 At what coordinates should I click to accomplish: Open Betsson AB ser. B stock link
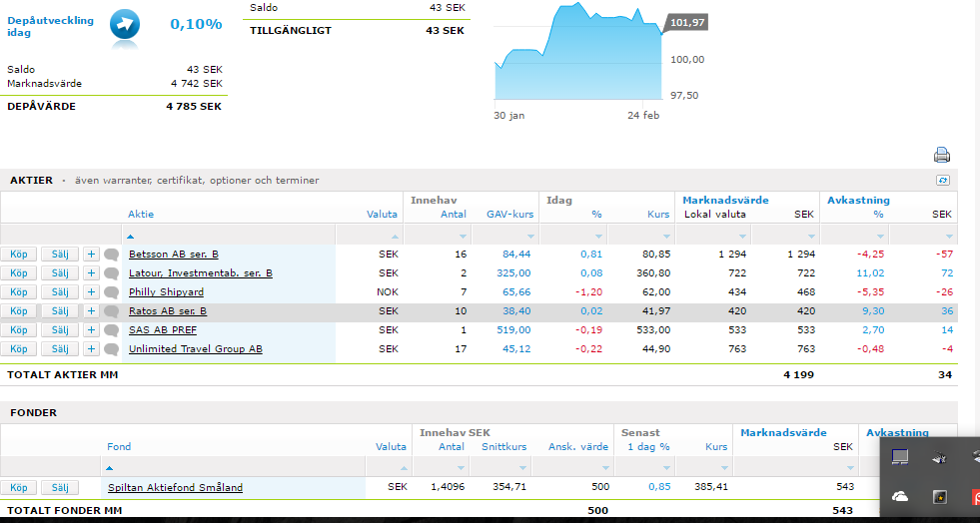[174, 255]
